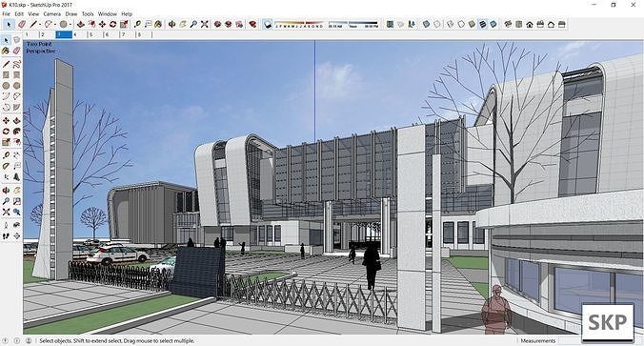This screenshot has width=644, height=346.
Task: Select the Walk footprints tool
Action: (6, 235)
